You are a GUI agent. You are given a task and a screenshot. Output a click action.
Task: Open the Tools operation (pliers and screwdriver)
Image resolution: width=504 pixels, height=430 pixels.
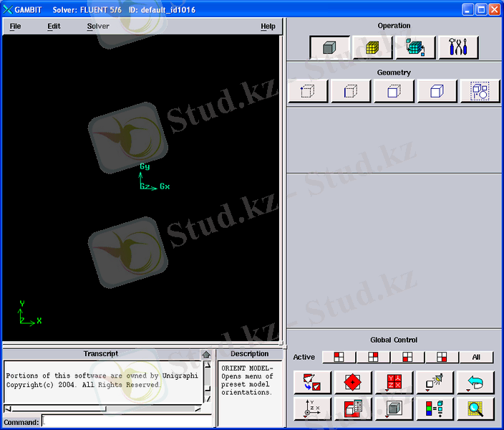[x=458, y=47]
